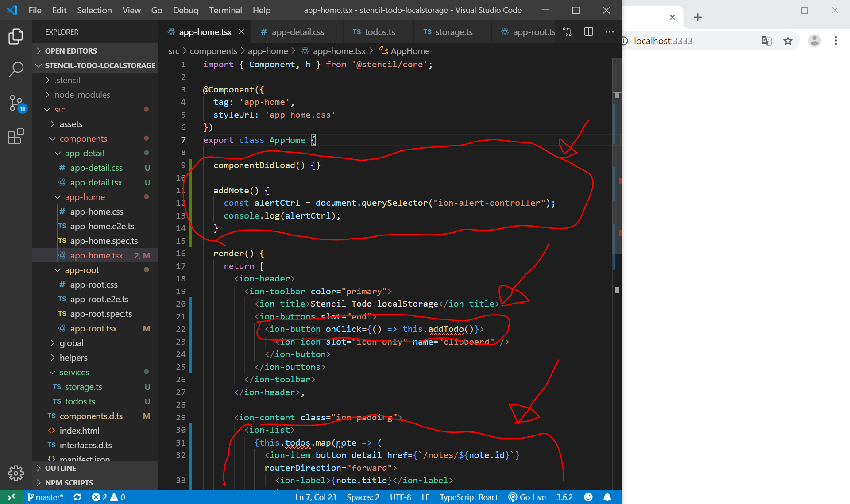The height and width of the screenshot is (504, 850).
Task: Expand the node_modules folder
Action: (95, 95)
